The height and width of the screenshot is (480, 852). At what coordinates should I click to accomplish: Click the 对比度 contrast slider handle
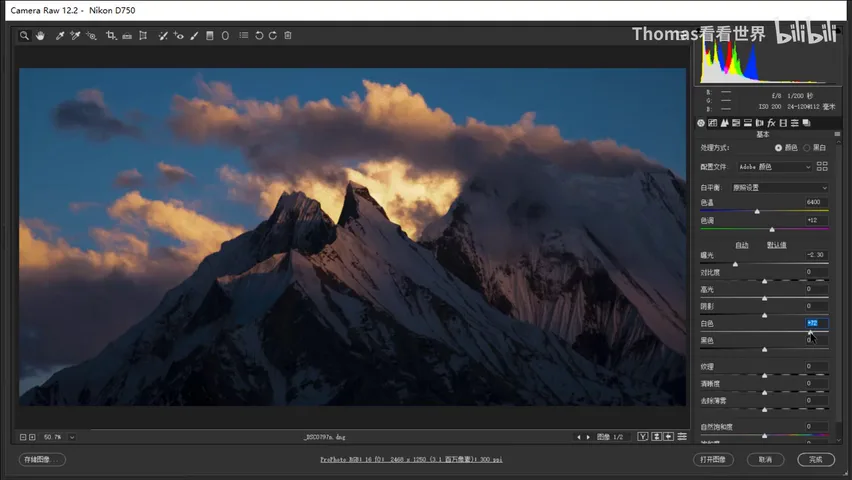pos(765,281)
